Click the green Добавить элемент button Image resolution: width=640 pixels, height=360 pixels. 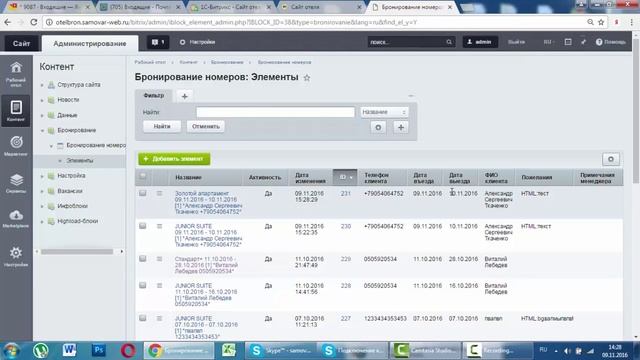pos(174,159)
